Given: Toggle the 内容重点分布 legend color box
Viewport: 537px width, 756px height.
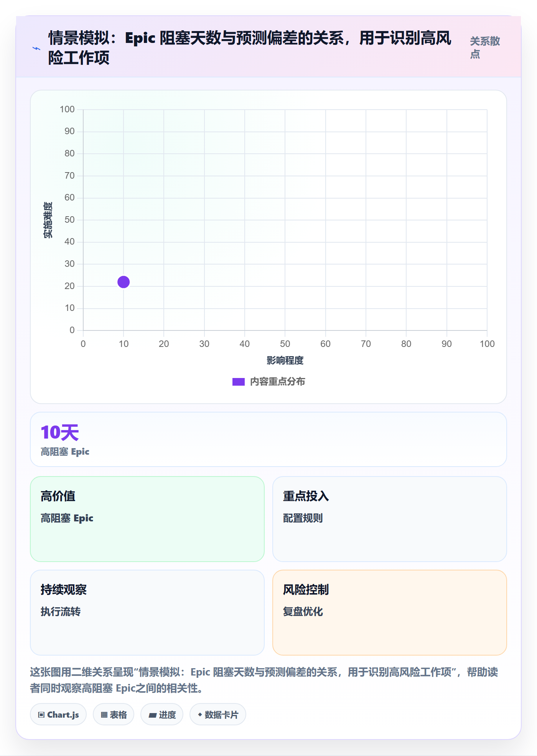Looking at the screenshot, I should 238,382.
